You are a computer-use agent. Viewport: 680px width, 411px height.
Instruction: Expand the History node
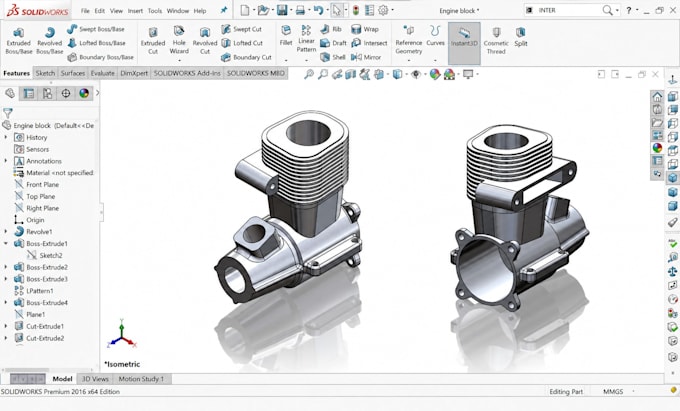[x=6, y=137]
